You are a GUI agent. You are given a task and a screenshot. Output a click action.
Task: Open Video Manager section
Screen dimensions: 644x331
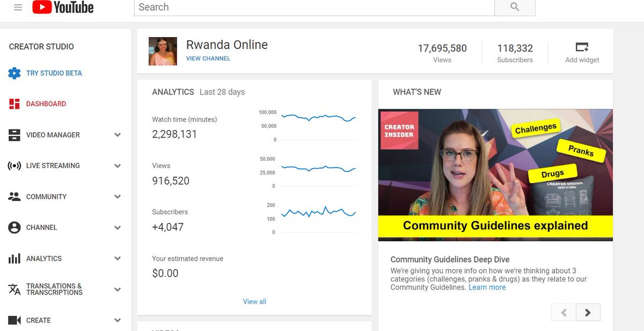pyautogui.click(x=53, y=135)
